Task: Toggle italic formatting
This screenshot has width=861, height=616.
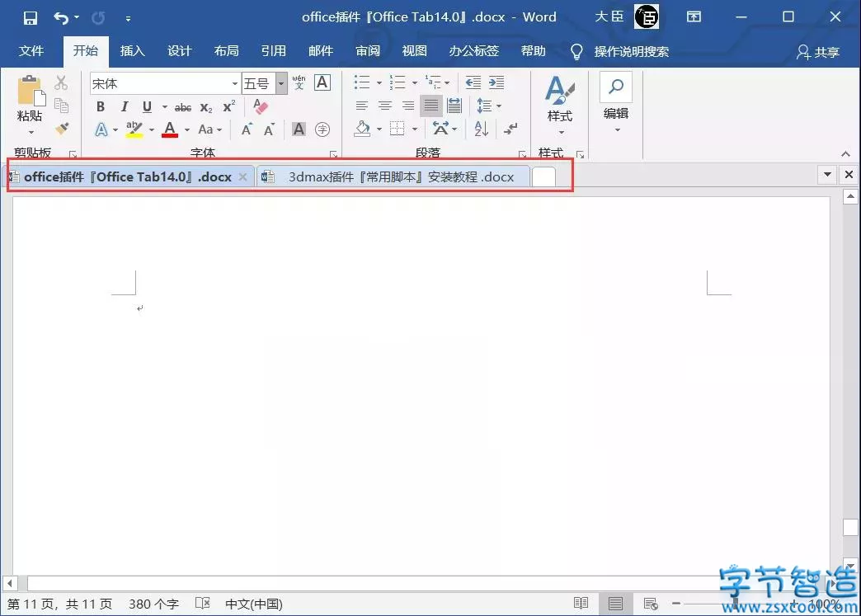Action: [x=125, y=106]
